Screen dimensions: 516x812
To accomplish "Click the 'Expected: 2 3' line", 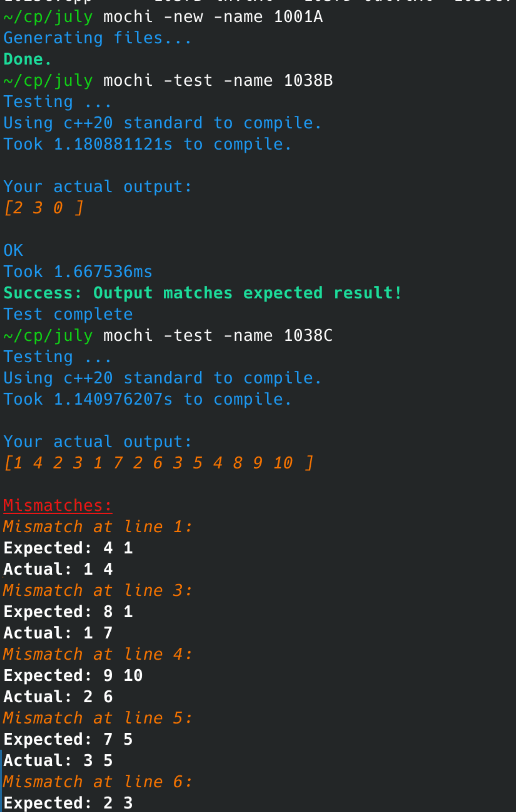I will (68, 803).
